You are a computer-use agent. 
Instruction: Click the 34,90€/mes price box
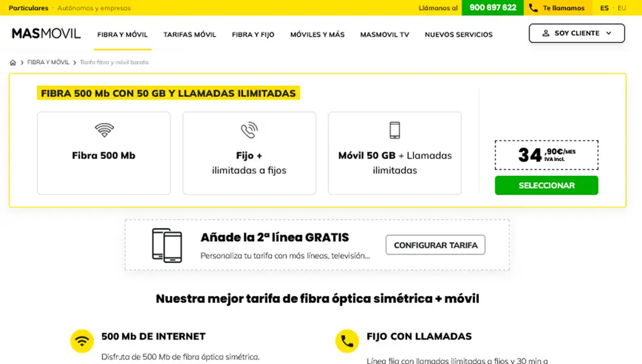(546, 155)
